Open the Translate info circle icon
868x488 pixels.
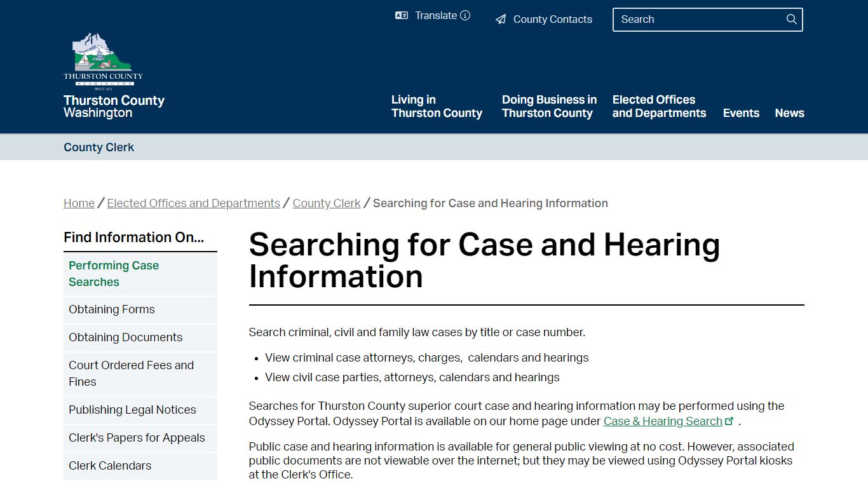tap(465, 16)
